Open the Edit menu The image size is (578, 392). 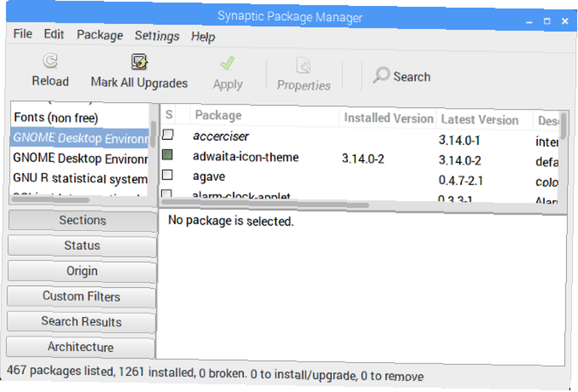pyautogui.click(x=54, y=34)
